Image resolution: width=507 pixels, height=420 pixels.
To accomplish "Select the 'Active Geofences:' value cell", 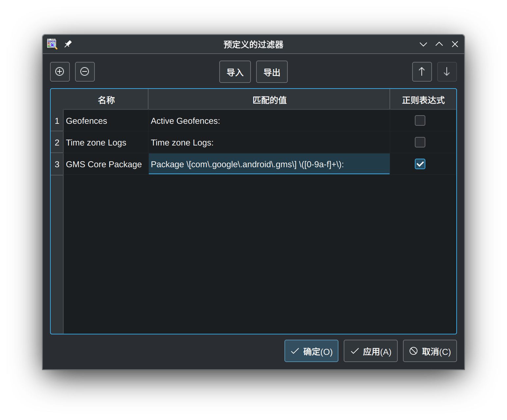I will 269,121.
